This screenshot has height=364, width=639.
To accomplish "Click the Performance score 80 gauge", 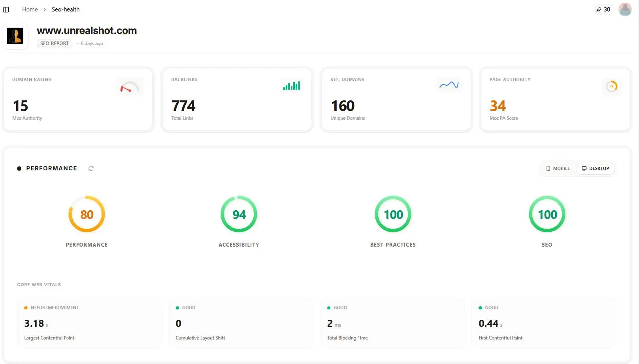I will pos(87,214).
